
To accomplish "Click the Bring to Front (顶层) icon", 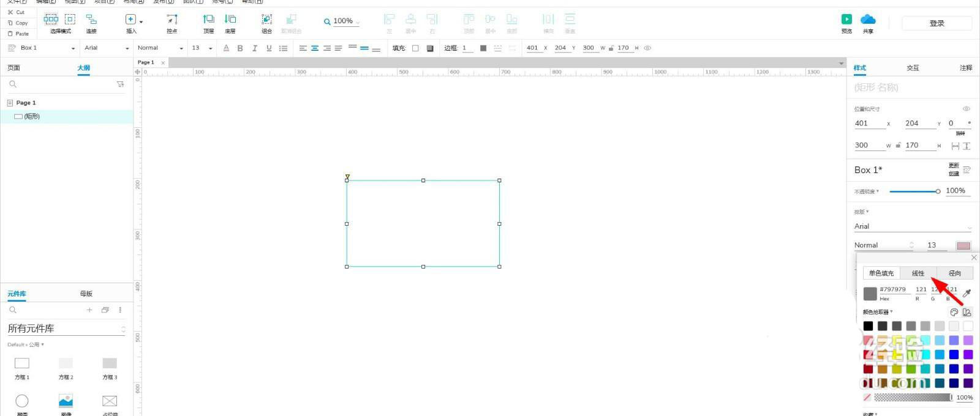I will [x=209, y=20].
